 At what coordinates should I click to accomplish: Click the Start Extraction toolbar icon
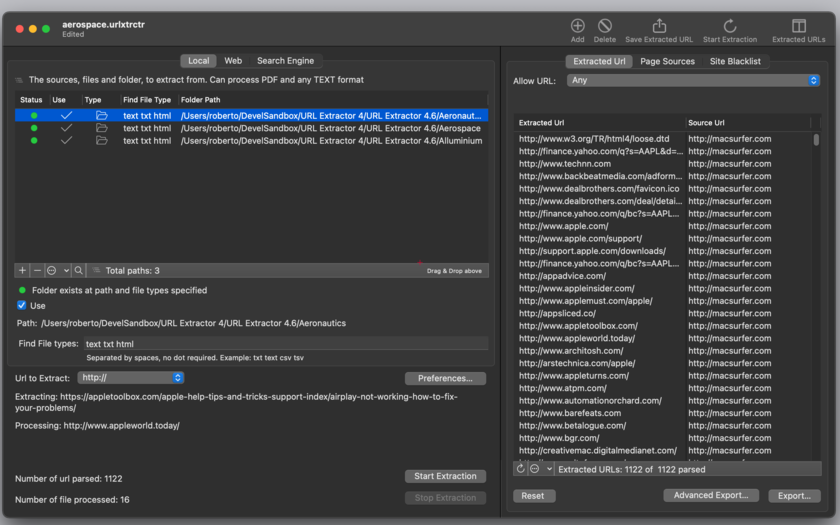pos(730,26)
